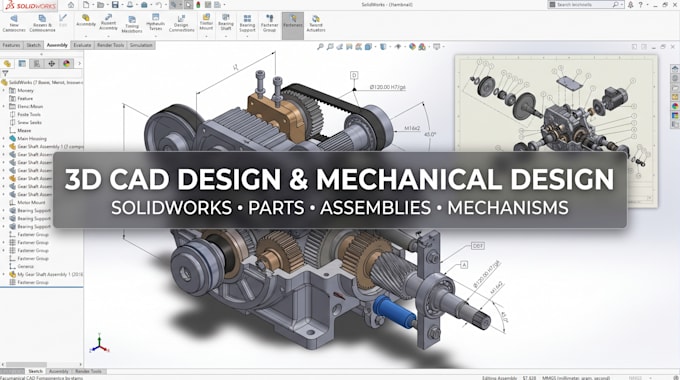Click the help question mark icon
The height and width of the screenshot is (380, 680).
(640, 5)
